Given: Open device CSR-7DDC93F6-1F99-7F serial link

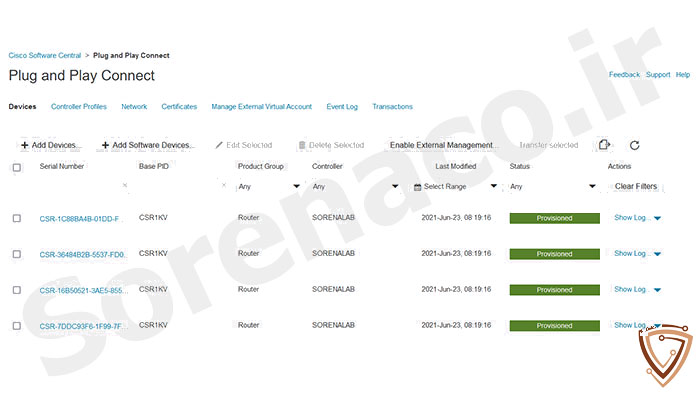Looking at the screenshot, I should [83, 326].
